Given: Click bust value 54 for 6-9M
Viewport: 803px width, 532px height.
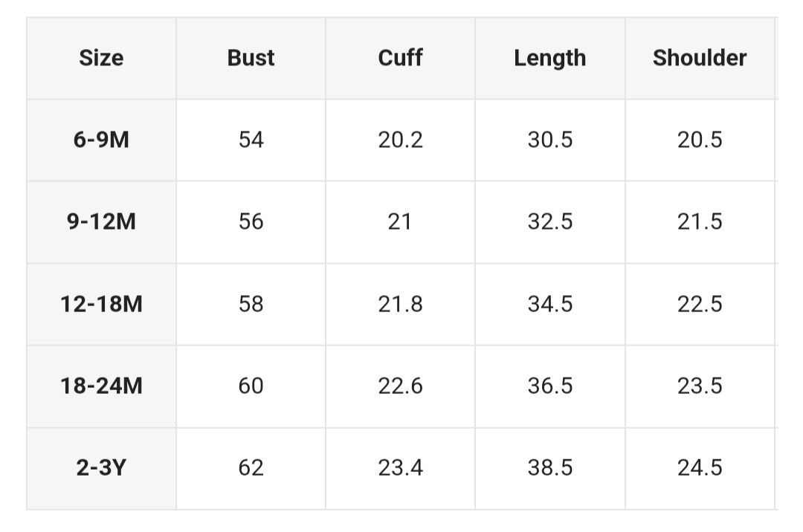Looking at the screenshot, I should pyautogui.click(x=251, y=140).
